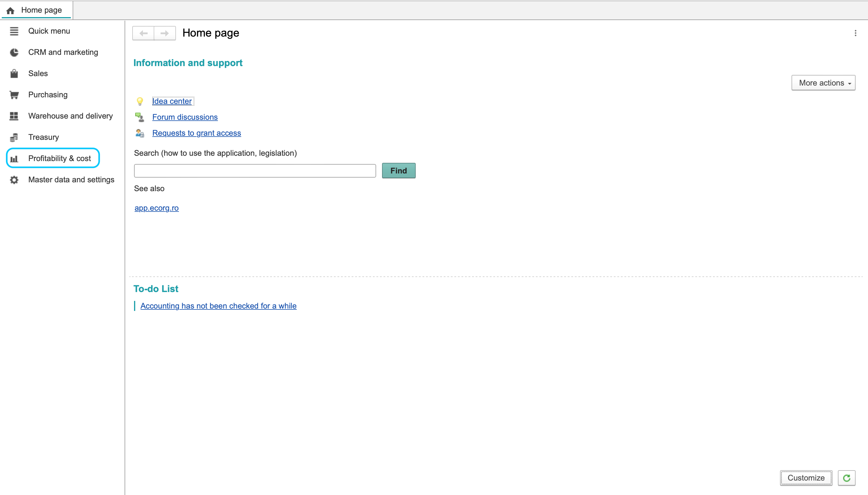This screenshot has width=868, height=495.
Task: Select the Warehouse and delivery grid icon
Action: point(14,116)
